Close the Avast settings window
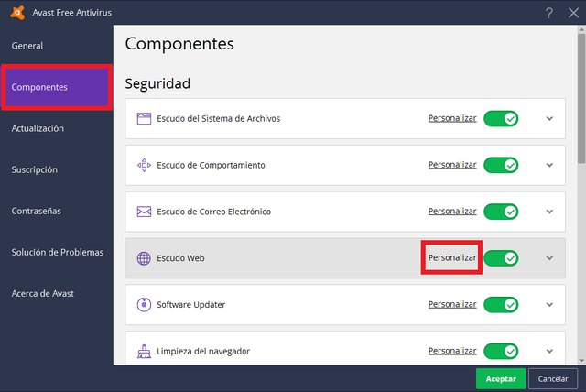Viewport: 586px width, 392px height. 573,13
